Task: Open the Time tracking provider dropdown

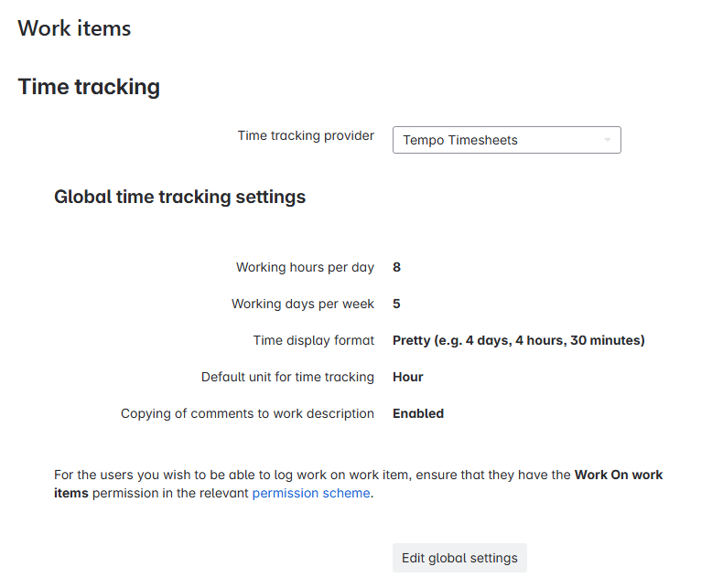Action: point(506,140)
